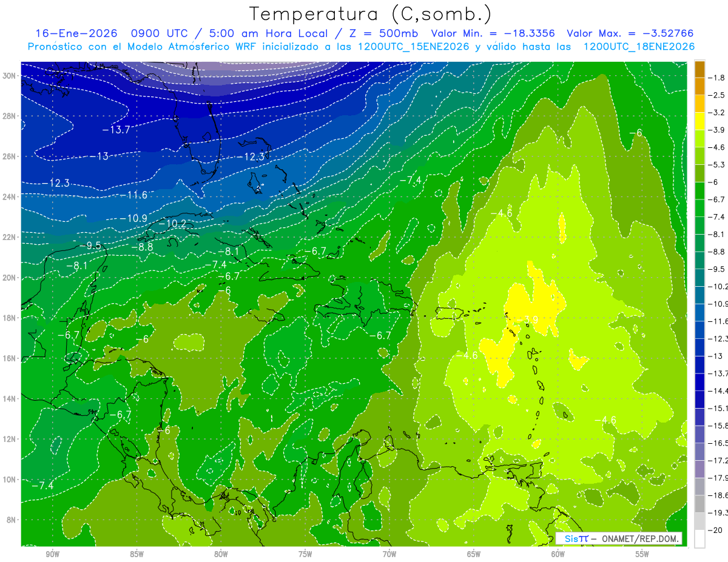
Task: Click the "-18.6" label on the color scale
Action: (719, 495)
